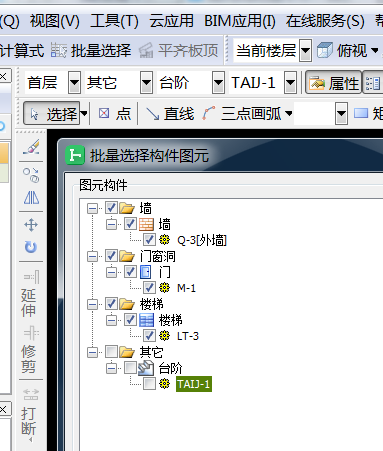Image resolution: width=383 pixels, height=451 pixels.
Task: Activate the 选择 selection tool
Action: click(52, 114)
